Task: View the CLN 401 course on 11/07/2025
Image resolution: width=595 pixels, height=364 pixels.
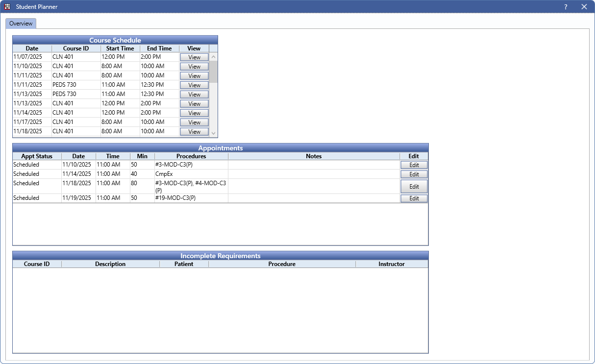Action: tap(194, 57)
